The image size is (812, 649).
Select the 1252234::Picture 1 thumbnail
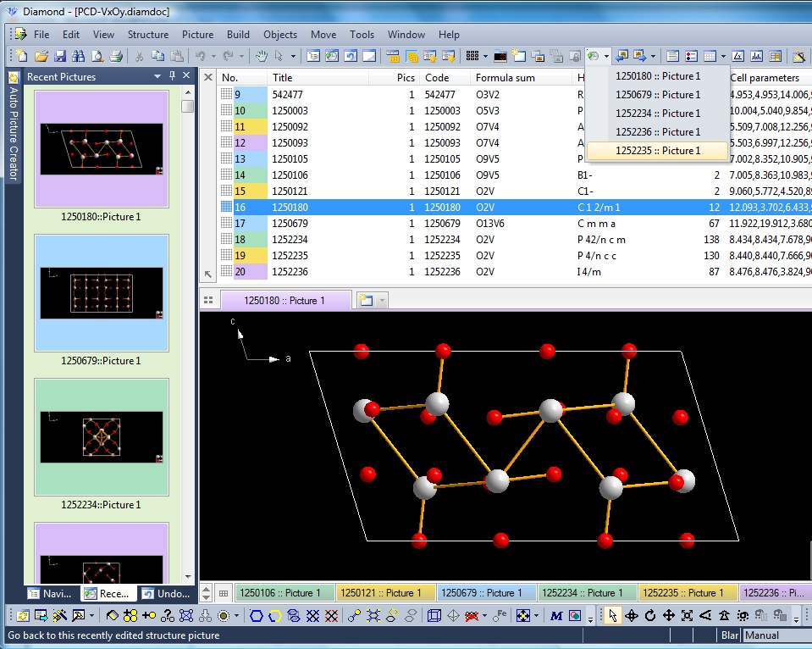click(102, 437)
